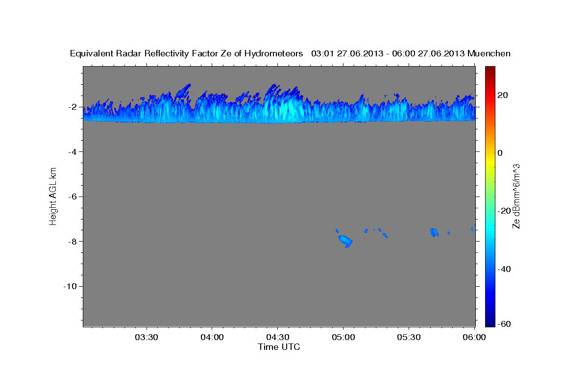The height and width of the screenshot is (392, 588).
Task: Click the largest blue echo blob near 05:00
Action: 345,240
